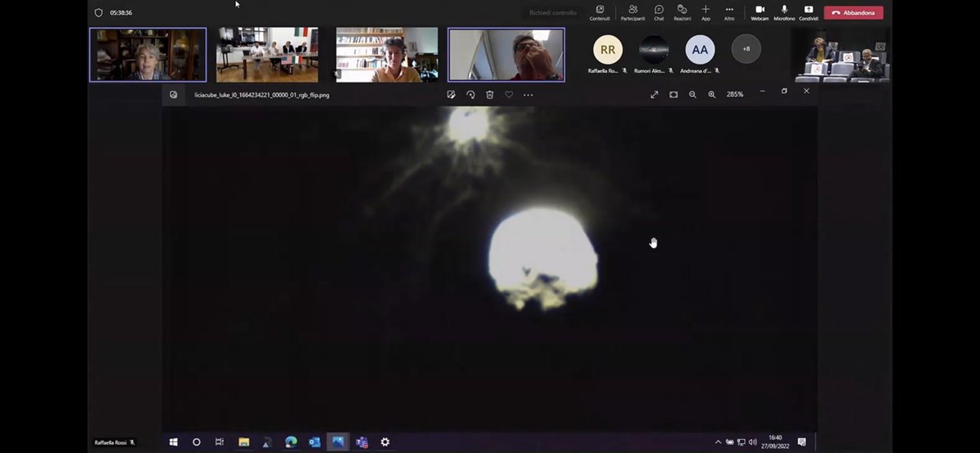Click the Photos app image icon
Viewport: 980px width, 453px height.
point(173,95)
